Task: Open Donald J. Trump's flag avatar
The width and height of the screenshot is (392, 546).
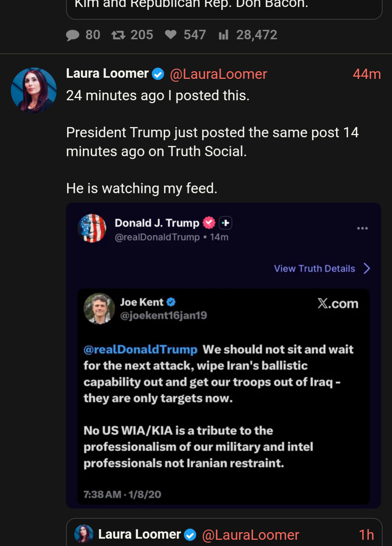Action: (92, 228)
